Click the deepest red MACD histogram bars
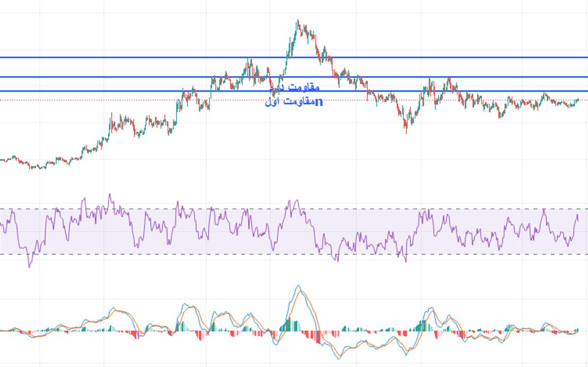Viewport: 588px width, 367px height. tap(317, 338)
